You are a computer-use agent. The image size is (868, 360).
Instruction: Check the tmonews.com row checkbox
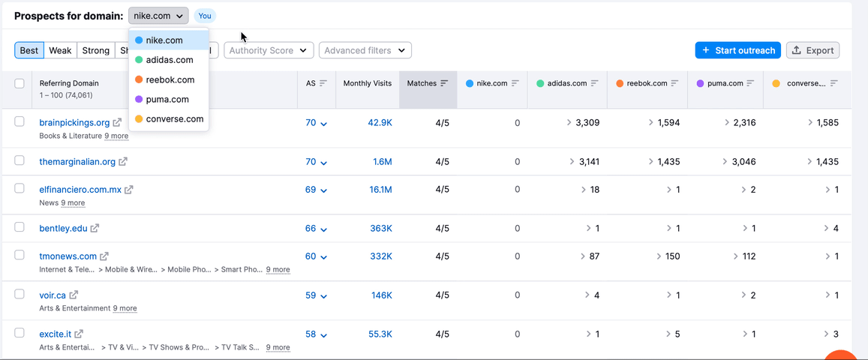[20, 256]
